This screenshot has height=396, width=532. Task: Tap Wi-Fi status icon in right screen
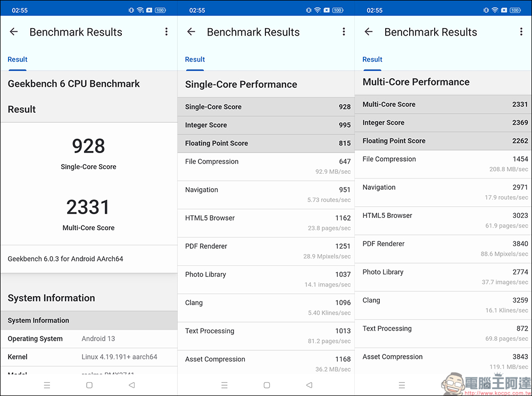(x=495, y=10)
